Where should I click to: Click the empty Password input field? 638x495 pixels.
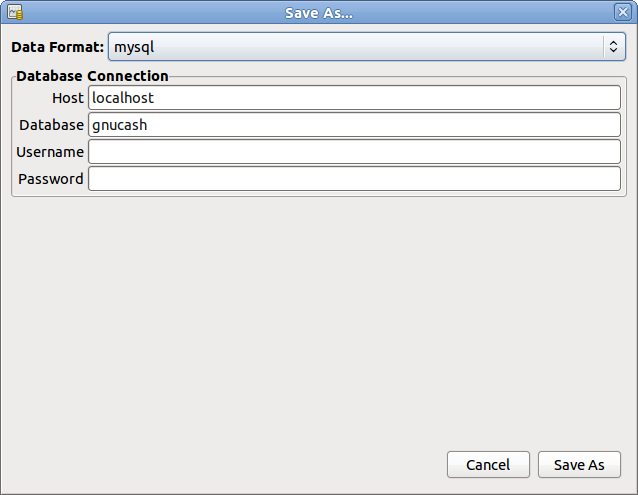354,179
